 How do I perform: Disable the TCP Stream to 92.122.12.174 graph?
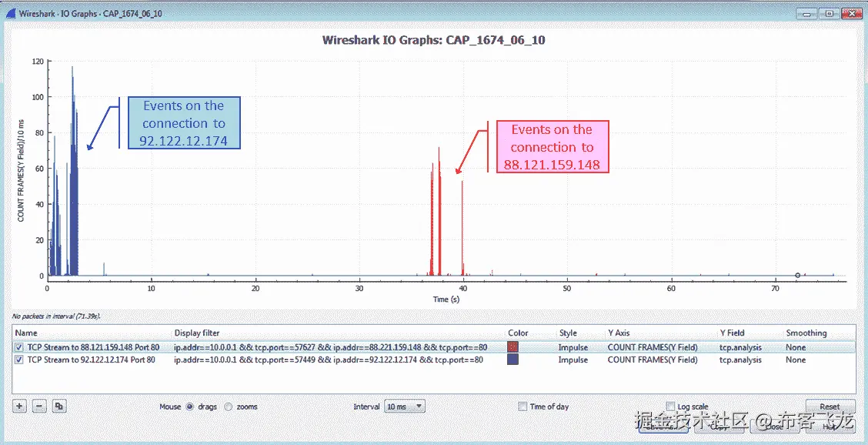point(19,360)
